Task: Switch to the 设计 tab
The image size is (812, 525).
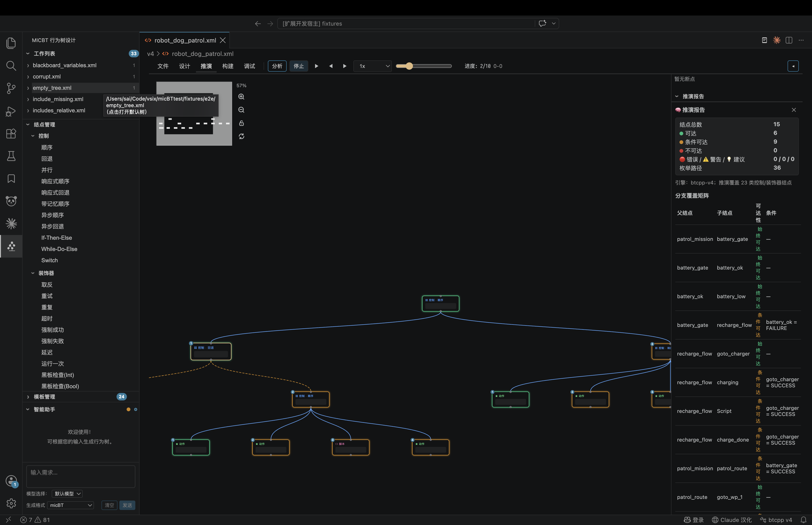Action: pos(184,66)
